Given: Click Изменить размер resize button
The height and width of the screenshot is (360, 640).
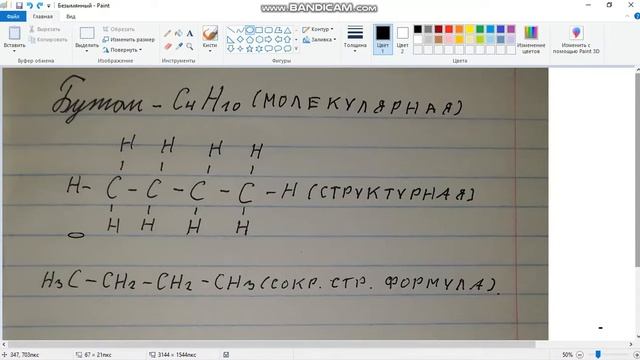Looking at the screenshot, I should tap(129, 40).
